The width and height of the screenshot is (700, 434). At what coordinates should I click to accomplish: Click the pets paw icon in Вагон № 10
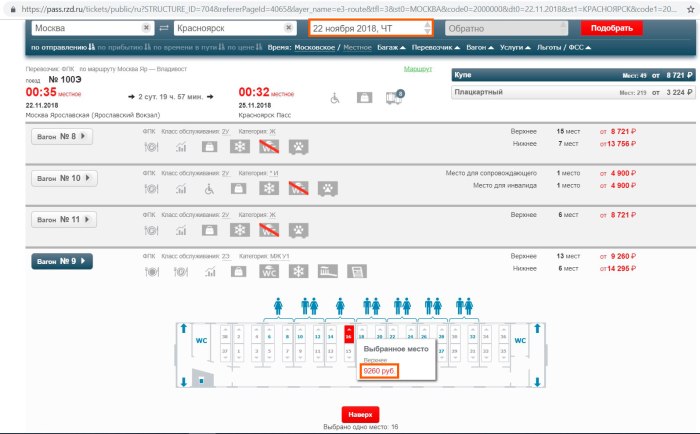(x=328, y=189)
